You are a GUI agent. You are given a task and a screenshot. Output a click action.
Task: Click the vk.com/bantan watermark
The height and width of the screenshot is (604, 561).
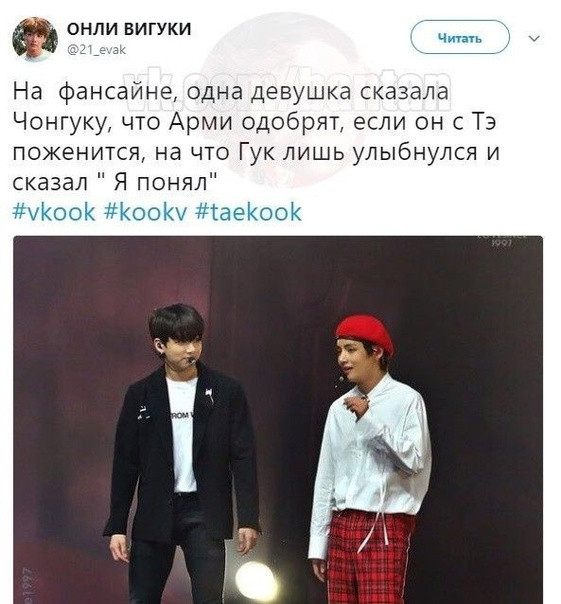pyautogui.click(x=286, y=91)
